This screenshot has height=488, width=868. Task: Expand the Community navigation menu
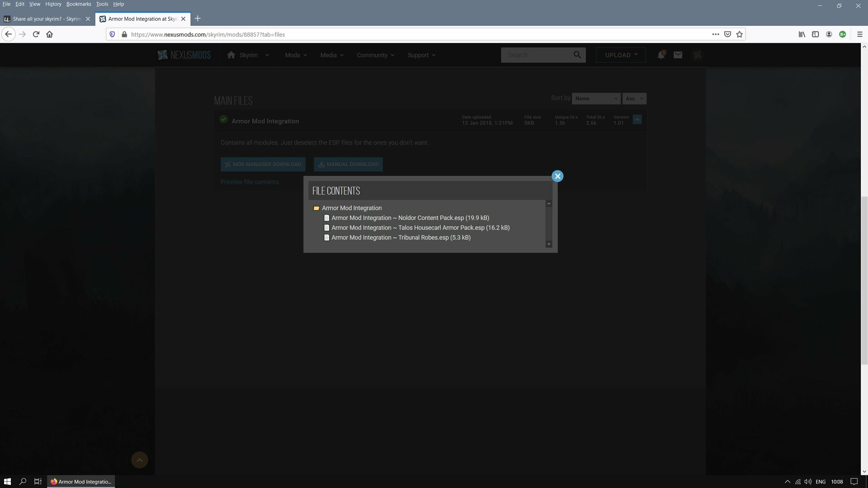[x=376, y=55]
